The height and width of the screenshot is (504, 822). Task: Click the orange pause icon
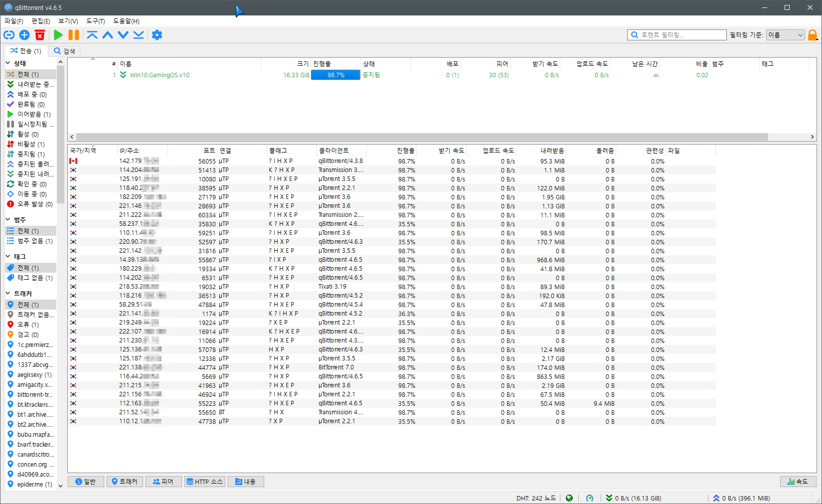74,35
